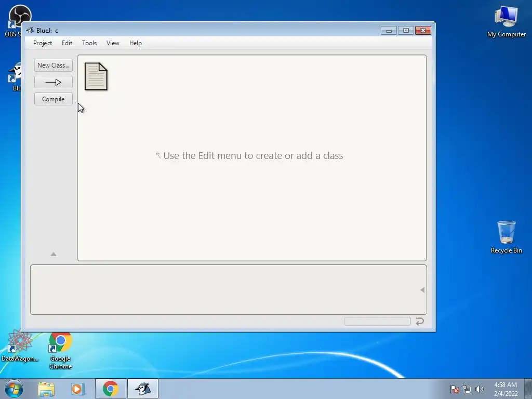Maximize the BlueJ window

pyautogui.click(x=406, y=31)
